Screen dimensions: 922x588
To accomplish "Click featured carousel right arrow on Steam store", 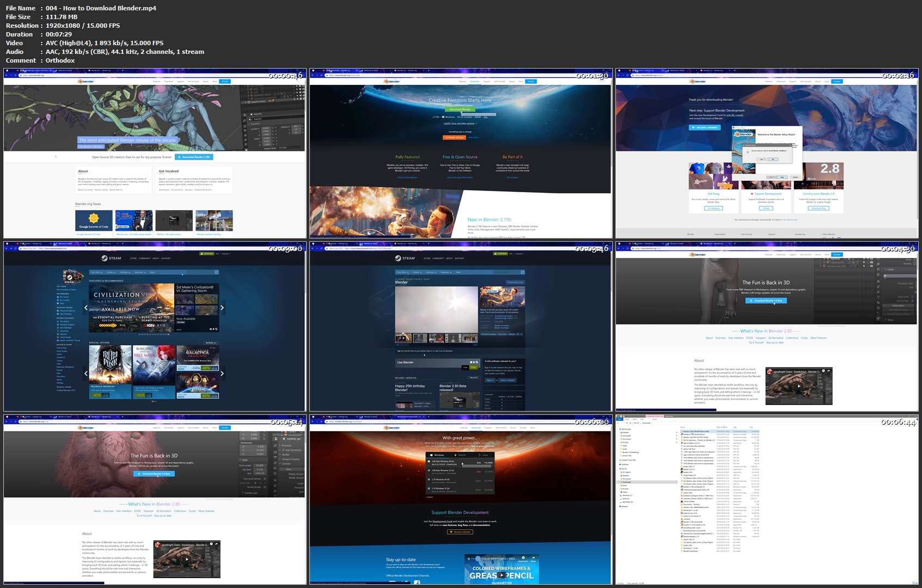I will (x=222, y=308).
